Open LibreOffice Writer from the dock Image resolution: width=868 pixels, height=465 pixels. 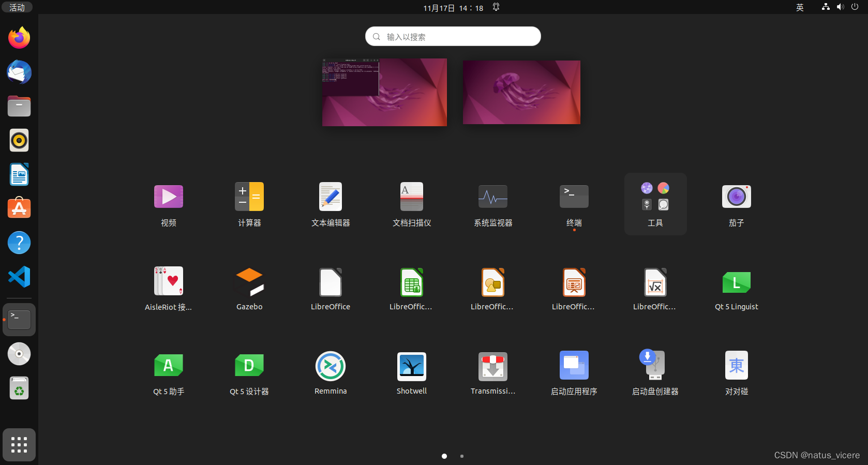19,174
